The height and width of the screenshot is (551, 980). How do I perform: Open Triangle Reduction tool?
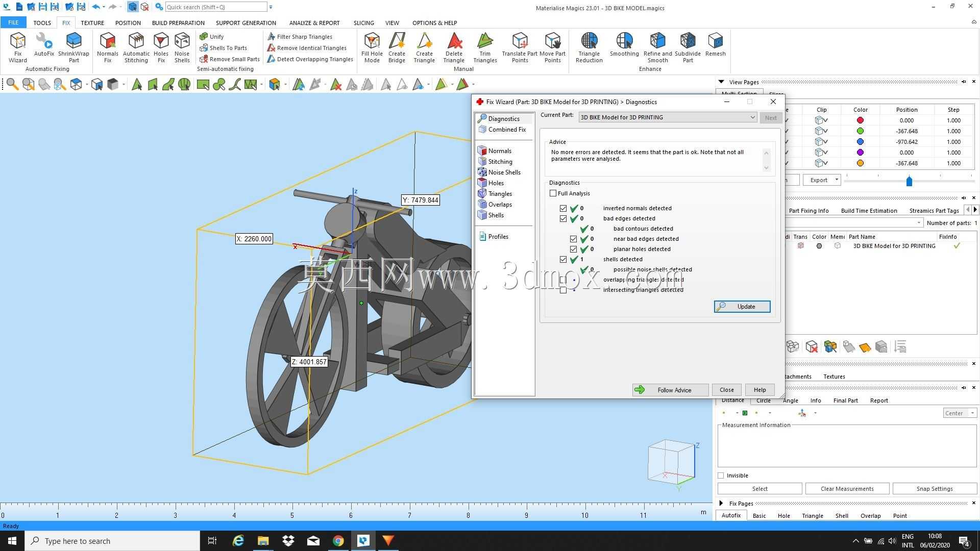(x=589, y=47)
